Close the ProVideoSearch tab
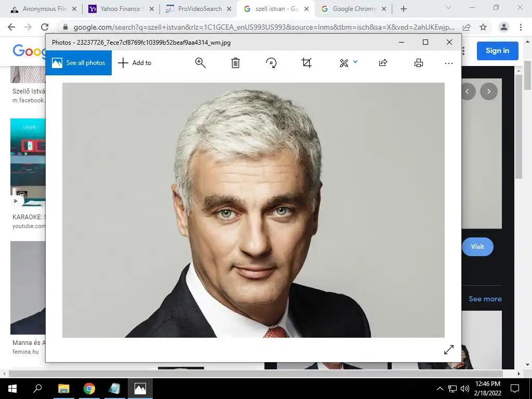532x399 pixels. point(229,9)
